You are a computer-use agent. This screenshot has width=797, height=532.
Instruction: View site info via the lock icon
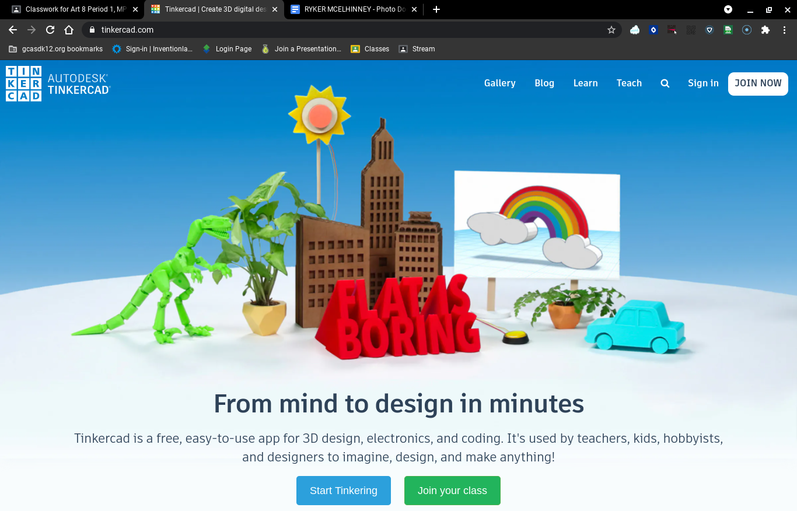coord(92,30)
